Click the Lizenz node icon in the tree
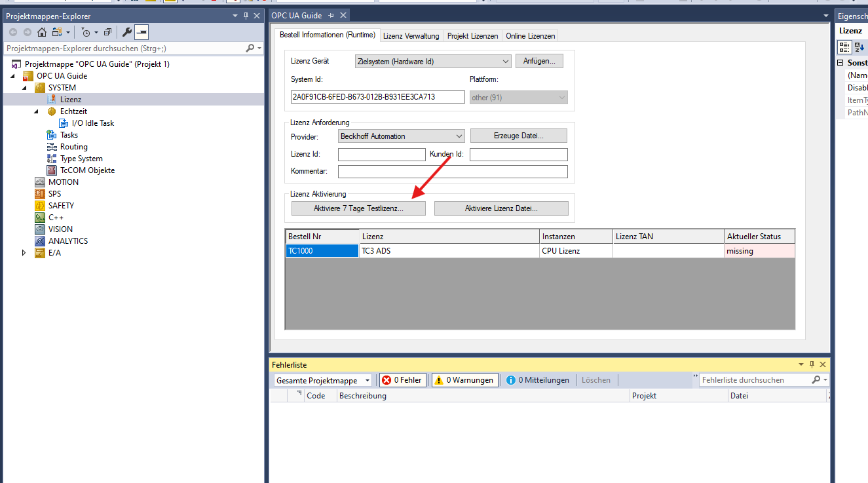The image size is (868, 483). pyautogui.click(x=52, y=100)
